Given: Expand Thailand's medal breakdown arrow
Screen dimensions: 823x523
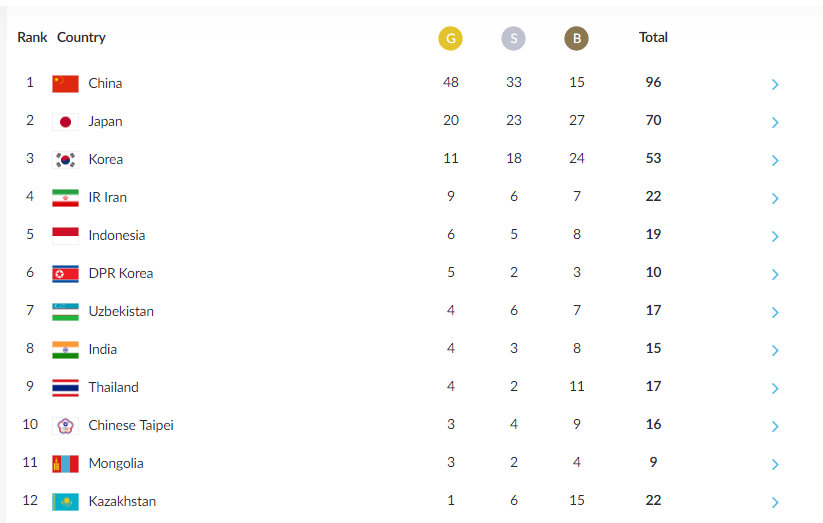Looking at the screenshot, I should coord(775,388).
